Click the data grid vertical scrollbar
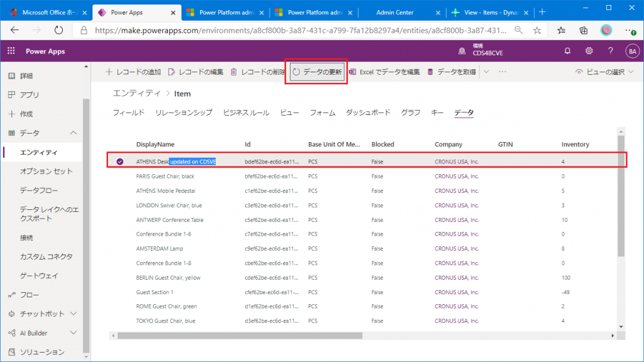The width and height of the screenshot is (644, 362). [621, 195]
